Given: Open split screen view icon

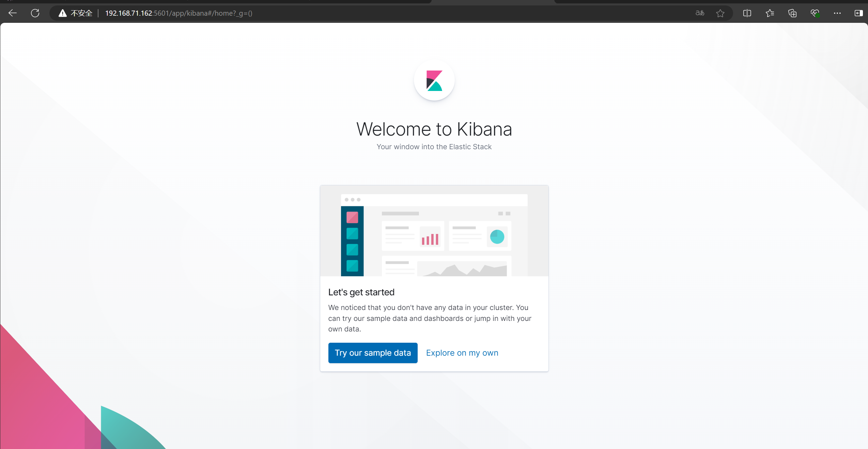Looking at the screenshot, I should click(747, 13).
